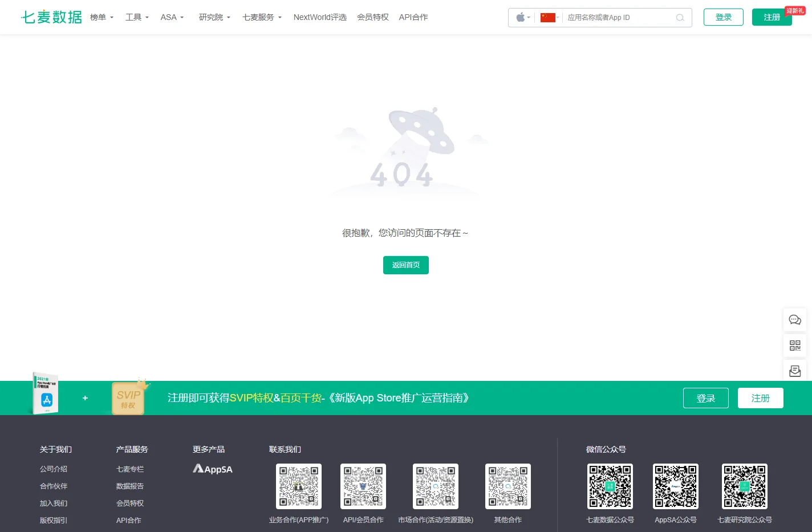Open 合作伙伴 footer link
The image size is (812, 532).
54,486
